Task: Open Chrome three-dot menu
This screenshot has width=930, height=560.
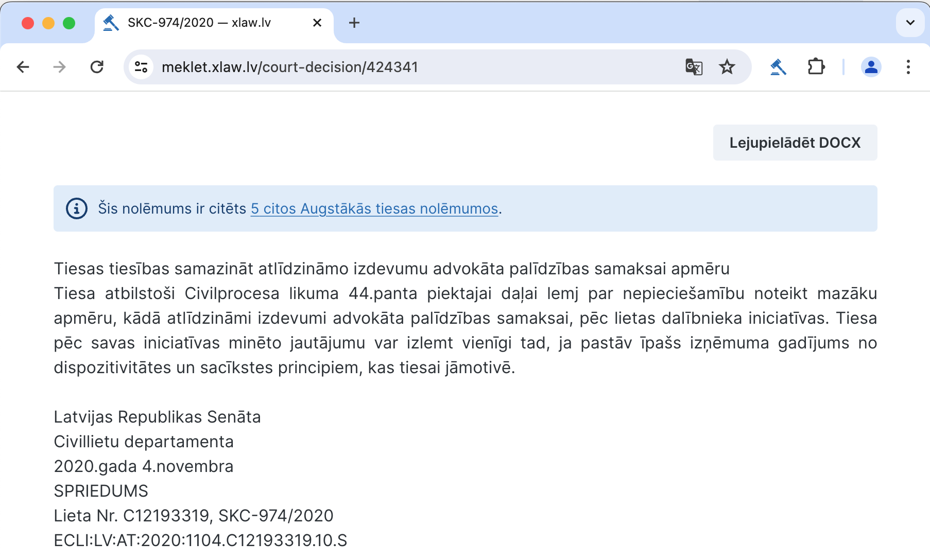Action: (908, 67)
